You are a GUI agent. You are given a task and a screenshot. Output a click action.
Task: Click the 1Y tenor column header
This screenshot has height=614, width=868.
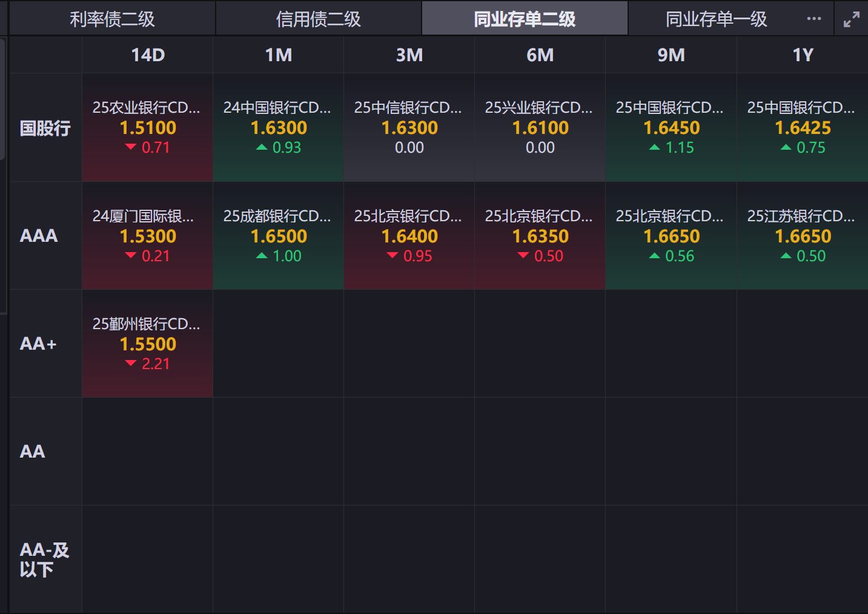tap(803, 55)
